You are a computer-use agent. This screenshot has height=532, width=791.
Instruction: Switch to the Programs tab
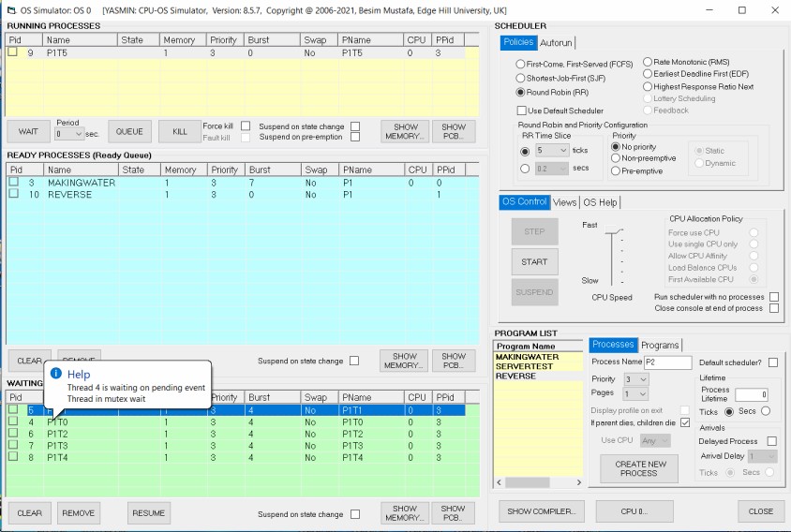(660, 345)
